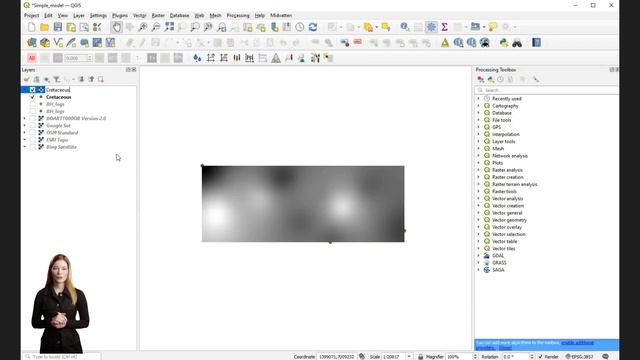
Task: Expand Interpolation category in toolbox
Action: pyautogui.click(x=478, y=134)
